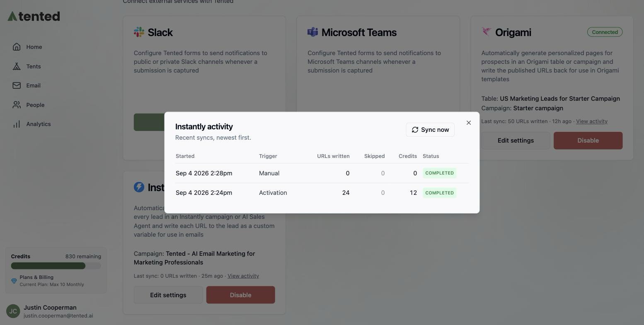The width and height of the screenshot is (644, 325).
Task: Click the Microsoft Teams logo icon
Action: (x=312, y=32)
